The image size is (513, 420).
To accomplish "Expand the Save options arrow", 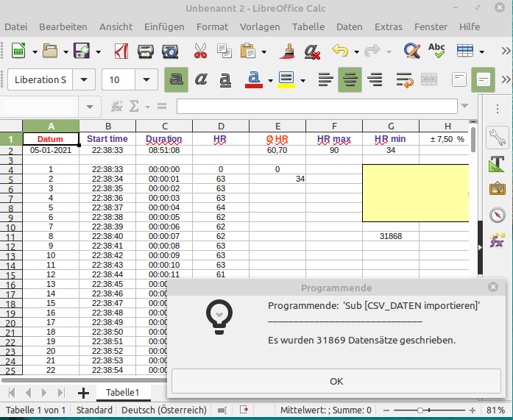I will click(x=98, y=52).
